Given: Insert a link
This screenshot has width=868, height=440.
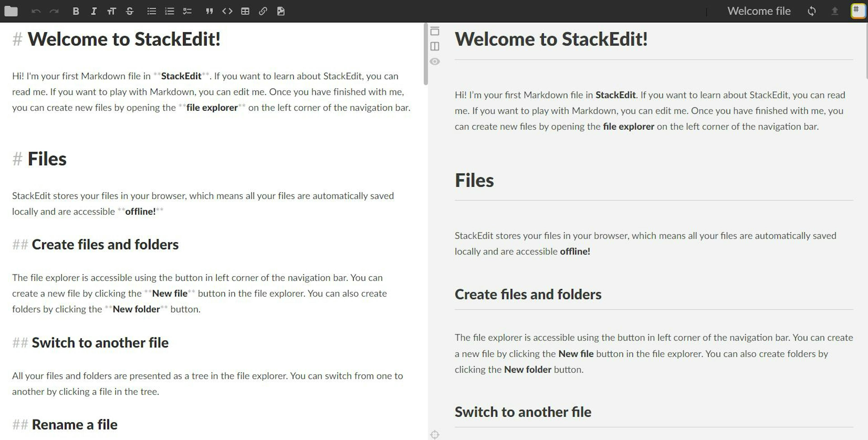Looking at the screenshot, I should click(x=263, y=11).
